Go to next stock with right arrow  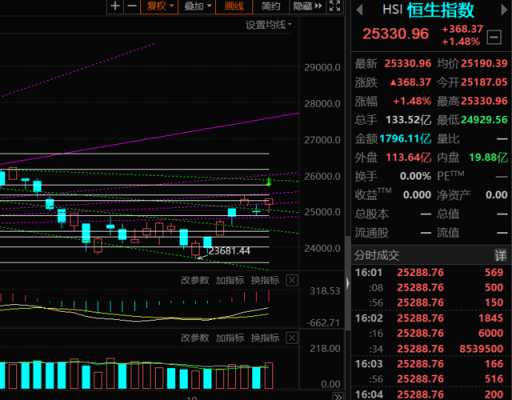pyautogui.click(x=504, y=9)
